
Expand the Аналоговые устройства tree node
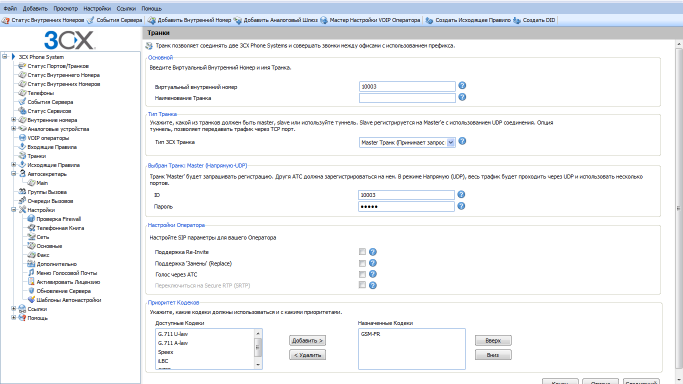14,128
